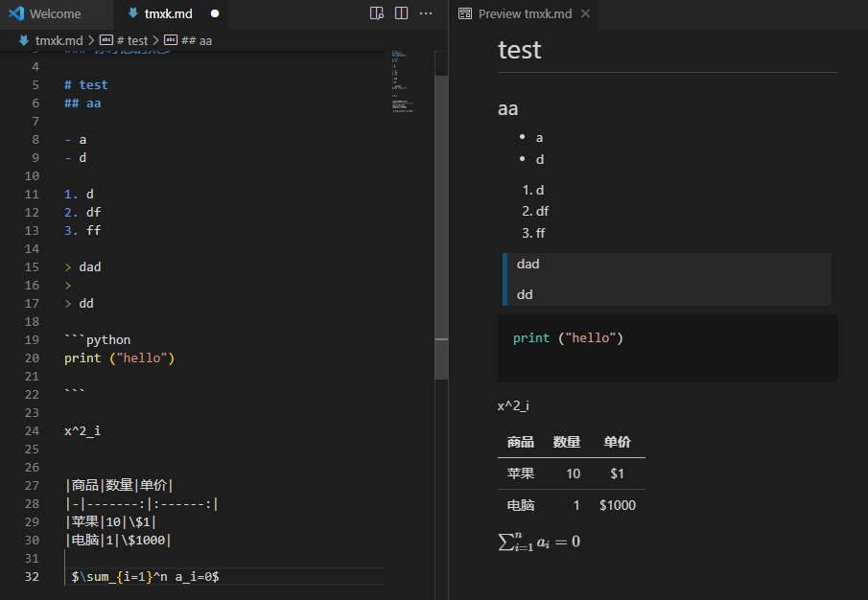Click the rendered sum formula in preview
Image resolution: width=868 pixels, height=600 pixels.
[x=539, y=542]
